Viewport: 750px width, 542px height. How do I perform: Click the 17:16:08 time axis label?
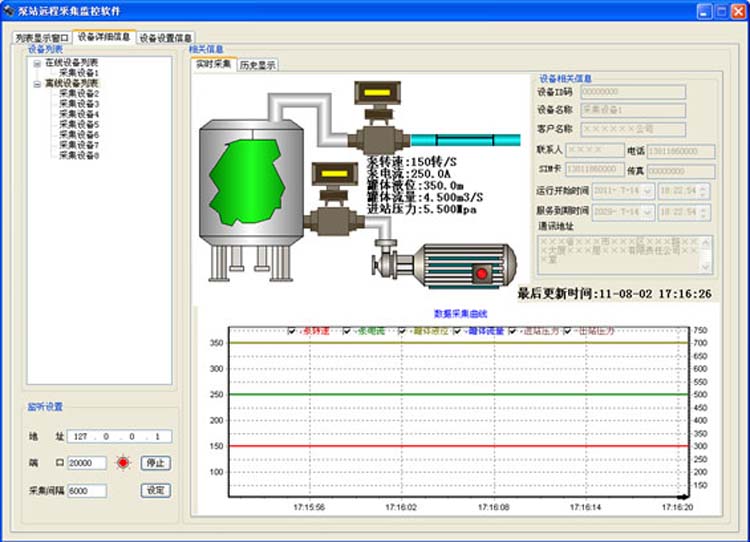click(x=493, y=507)
